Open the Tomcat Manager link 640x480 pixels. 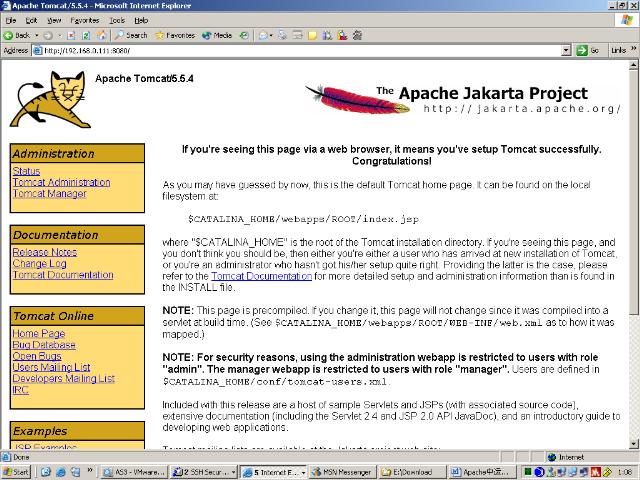pyautogui.click(x=50, y=193)
